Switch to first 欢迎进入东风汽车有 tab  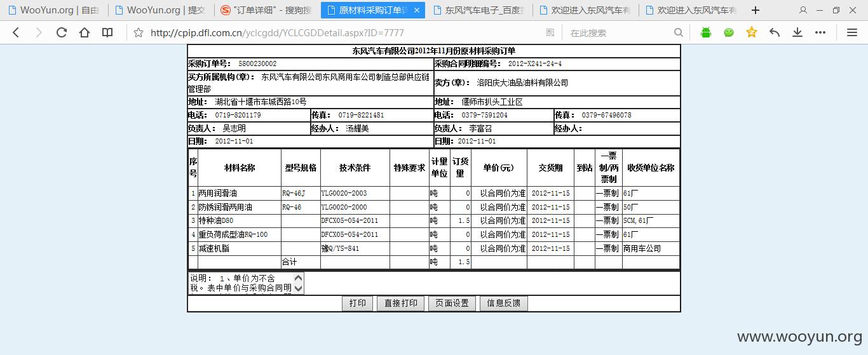(x=585, y=10)
